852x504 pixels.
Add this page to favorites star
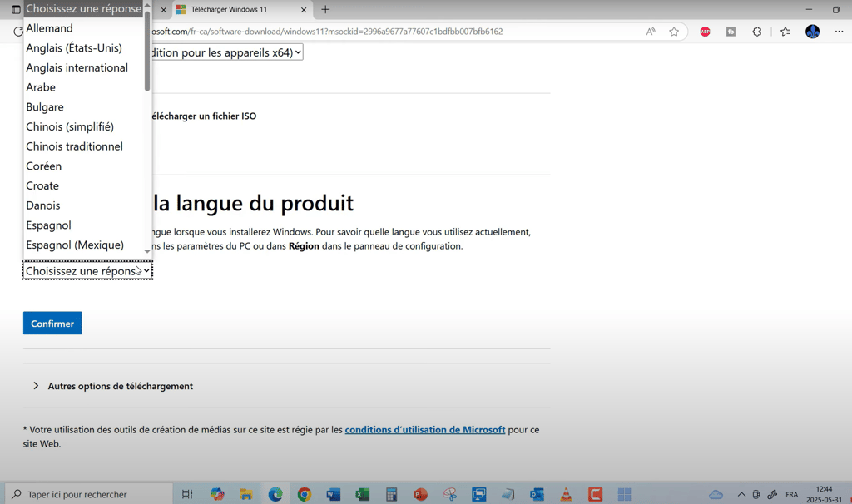[x=674, y=32]
